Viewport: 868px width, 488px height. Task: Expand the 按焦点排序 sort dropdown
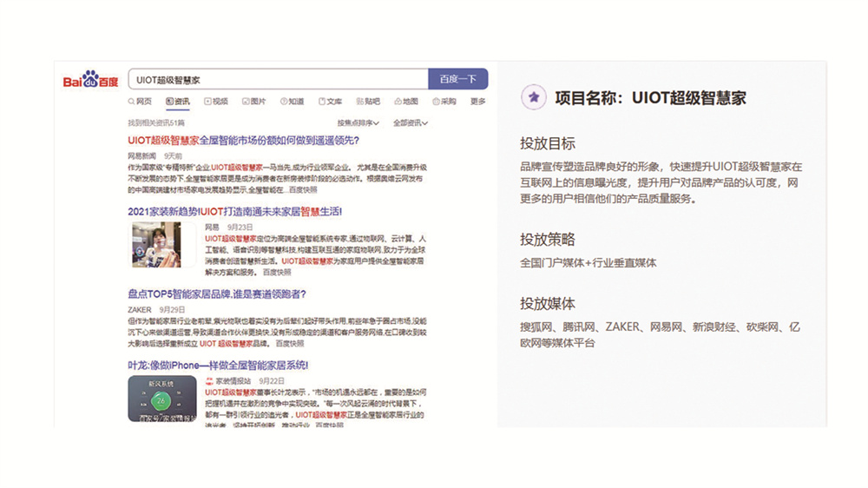point(358,123)
